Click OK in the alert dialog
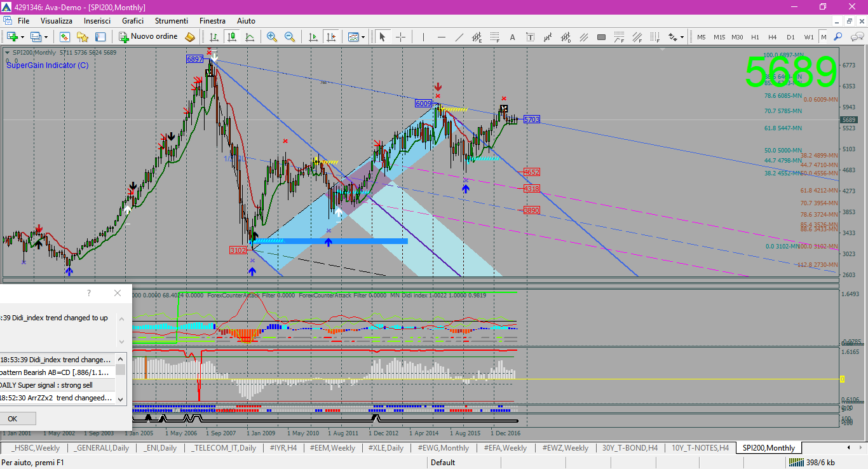The width and height of the screenshot is (868, 469). point(13,419)
